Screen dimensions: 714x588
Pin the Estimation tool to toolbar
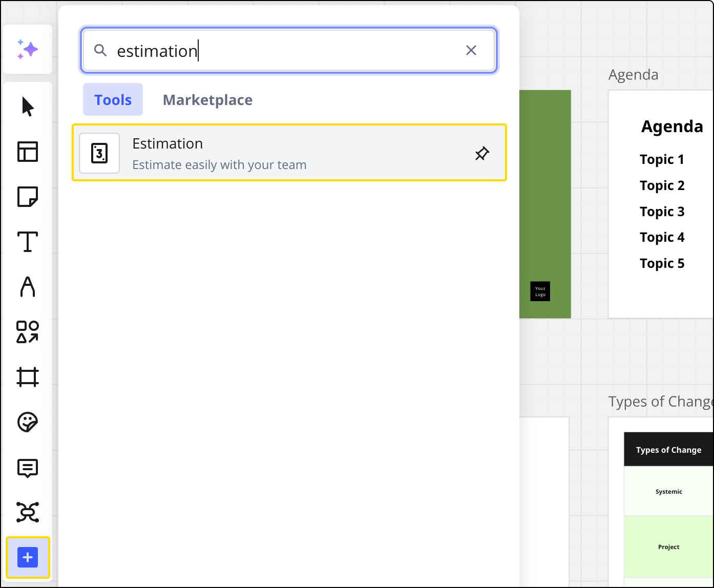(x=481, y=153)
